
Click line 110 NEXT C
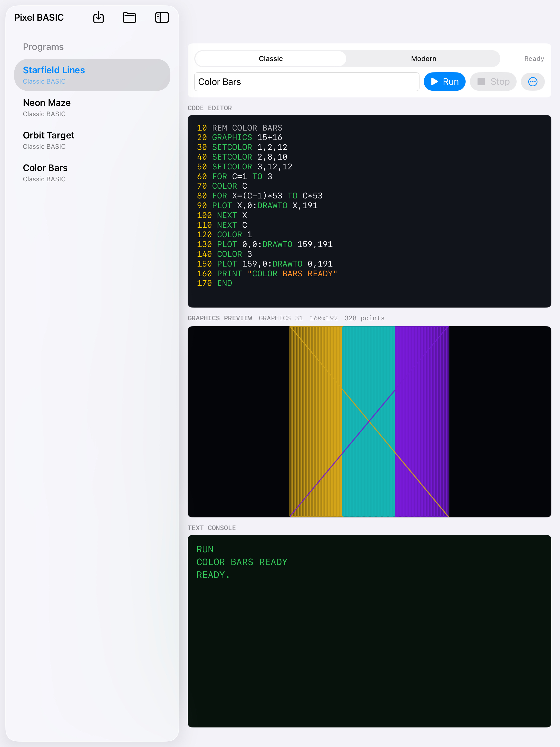222,225
